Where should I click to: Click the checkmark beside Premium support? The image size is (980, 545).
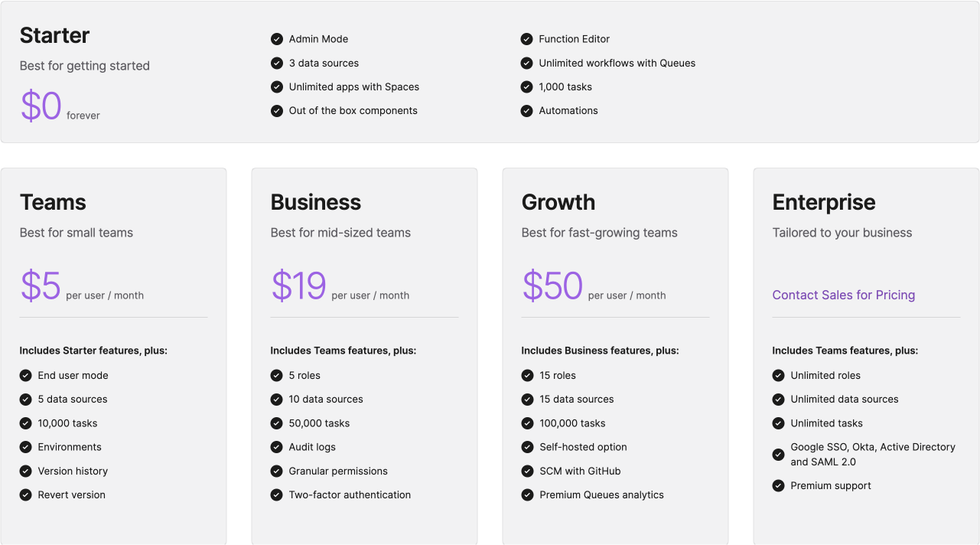pyautogui.click(x=779, y=486)
